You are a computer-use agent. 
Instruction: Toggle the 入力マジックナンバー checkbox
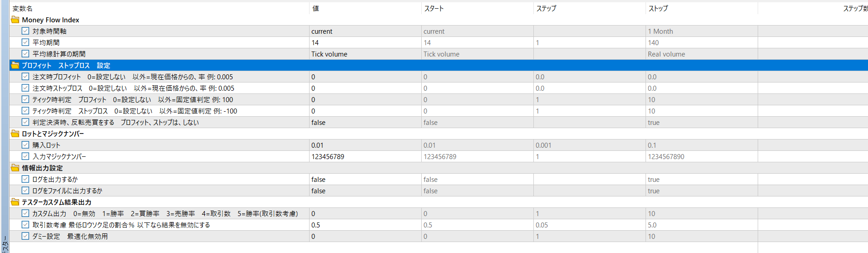[26, 156]
